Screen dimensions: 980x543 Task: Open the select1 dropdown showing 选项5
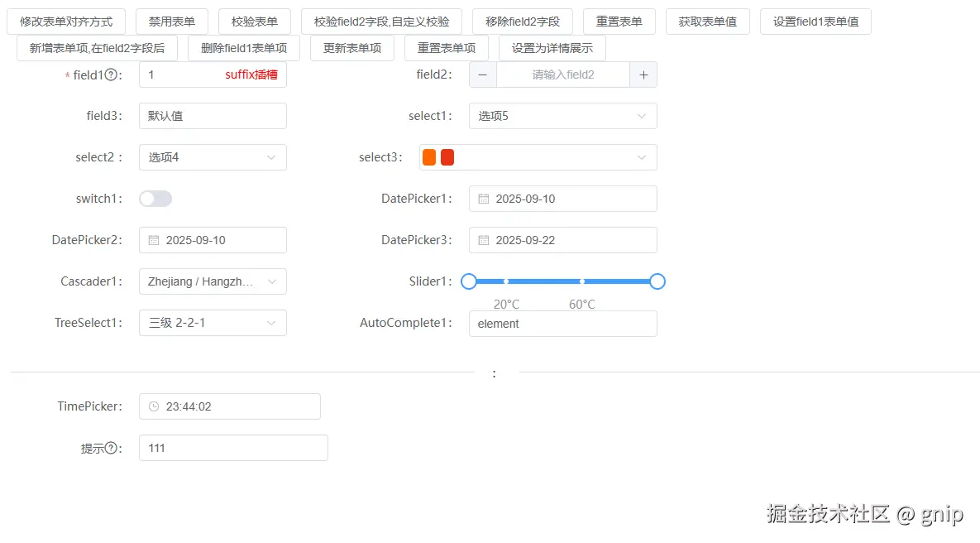(562, 116)
